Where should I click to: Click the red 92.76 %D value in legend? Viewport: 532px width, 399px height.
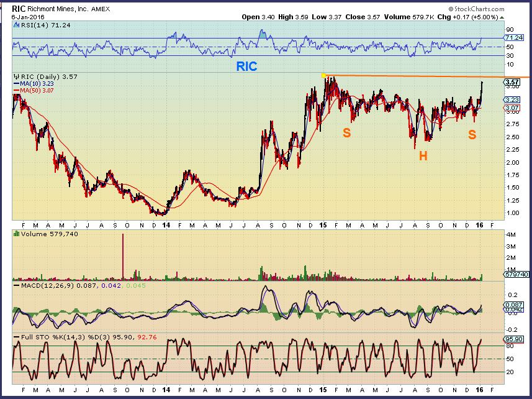click(x=147, y=337)
